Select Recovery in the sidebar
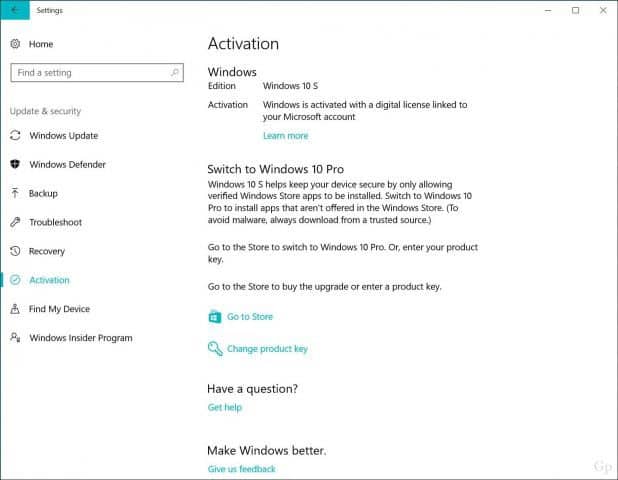 [47, 251]
